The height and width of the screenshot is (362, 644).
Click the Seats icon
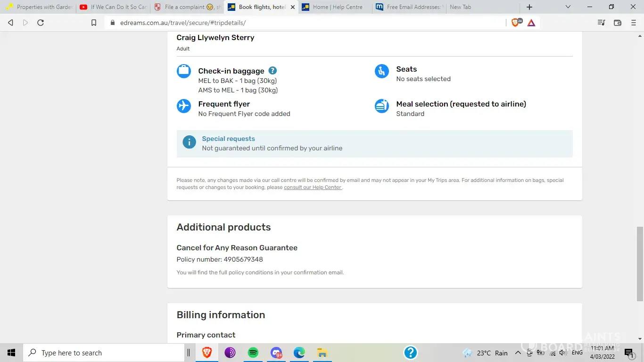coord(381,71)
